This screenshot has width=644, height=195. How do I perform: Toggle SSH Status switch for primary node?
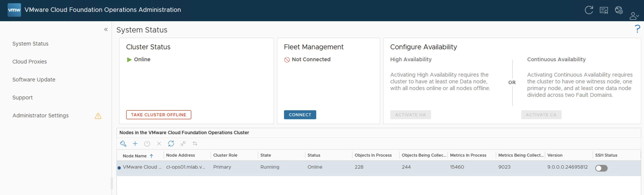pos(601,168)
